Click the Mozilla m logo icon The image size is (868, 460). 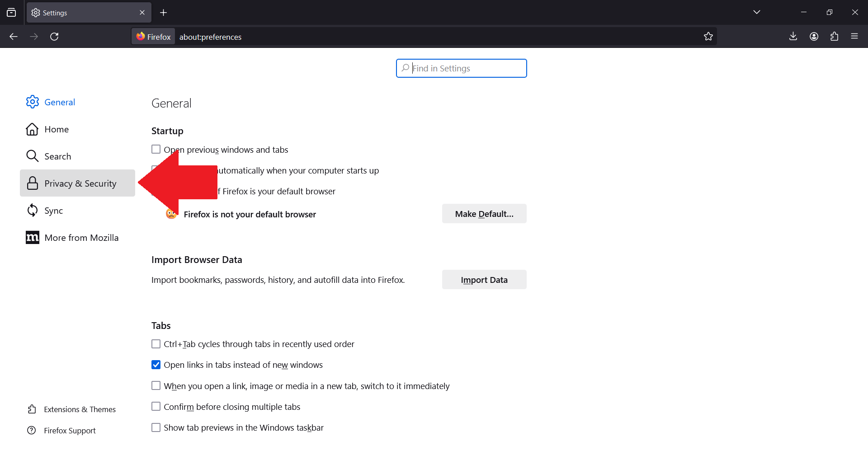tap(33, 237)
